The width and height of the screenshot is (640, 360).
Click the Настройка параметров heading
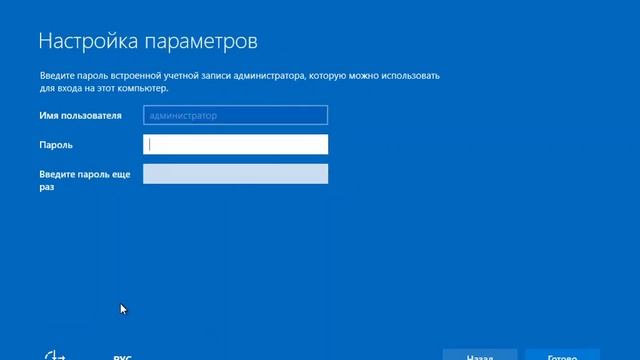point(148,41)
